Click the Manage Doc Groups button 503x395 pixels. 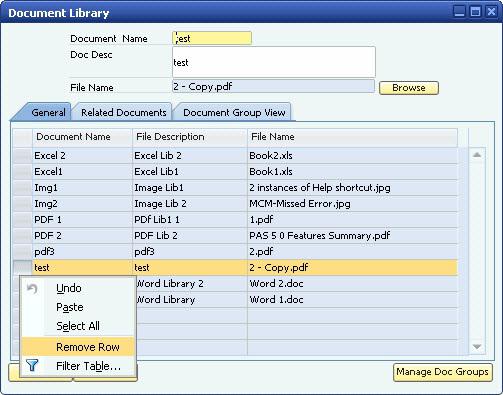click(x=442, y=372)
